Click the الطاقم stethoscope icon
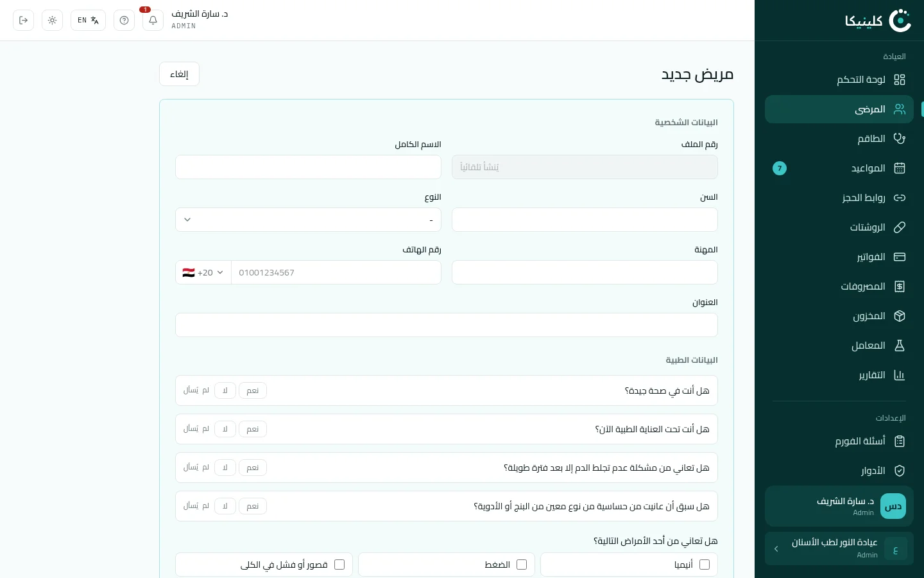The width and height of the screenshot is (924, 578). [x=900, y=139]
